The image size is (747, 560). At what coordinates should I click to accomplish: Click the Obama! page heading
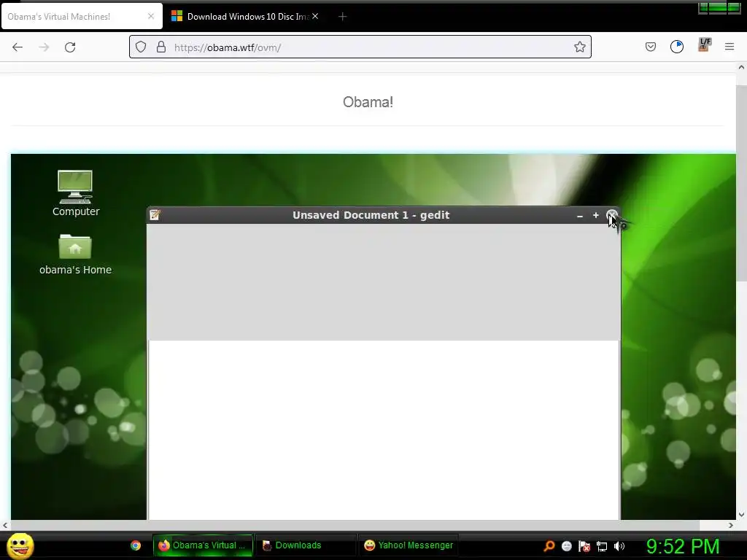368,102
